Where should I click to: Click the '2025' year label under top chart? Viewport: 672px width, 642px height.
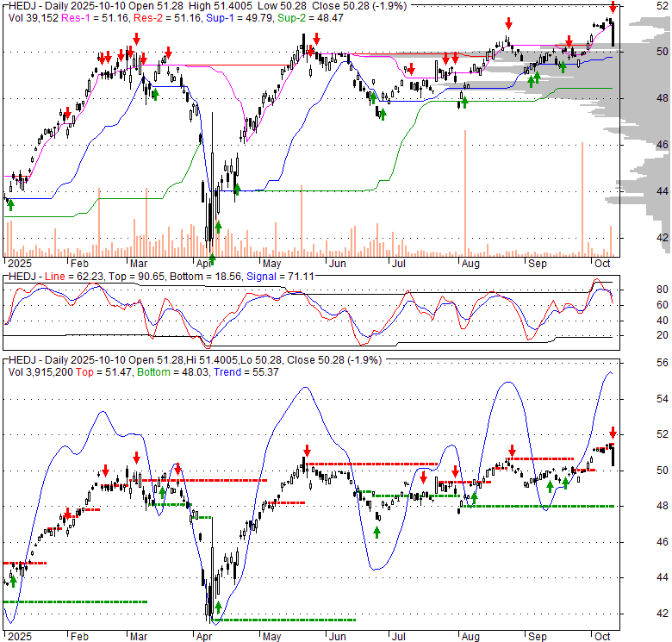20,264
